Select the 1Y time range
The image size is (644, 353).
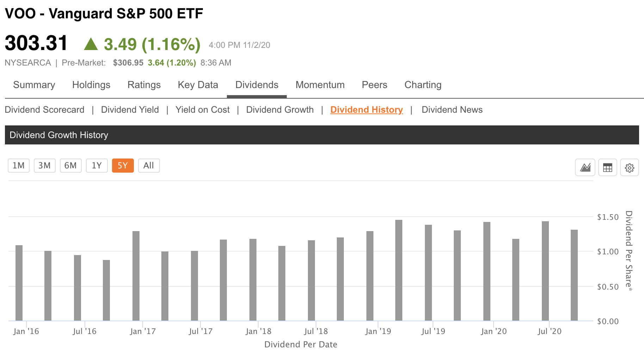[97, 166]
